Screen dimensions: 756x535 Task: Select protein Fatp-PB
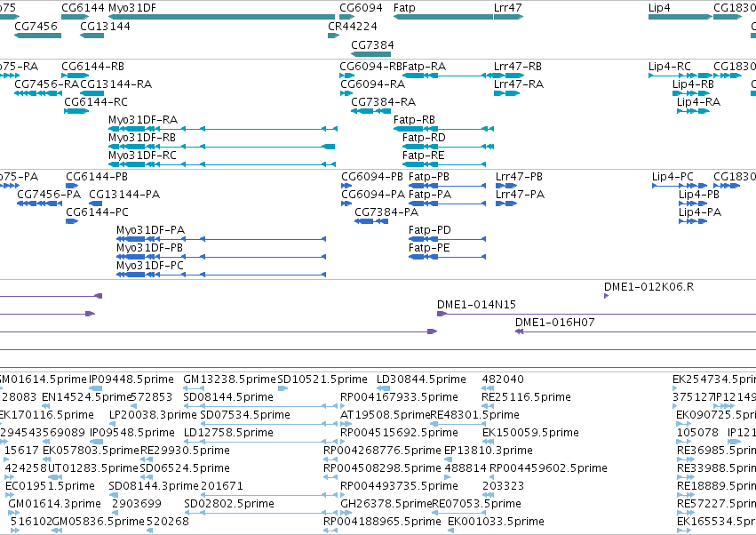448,186
